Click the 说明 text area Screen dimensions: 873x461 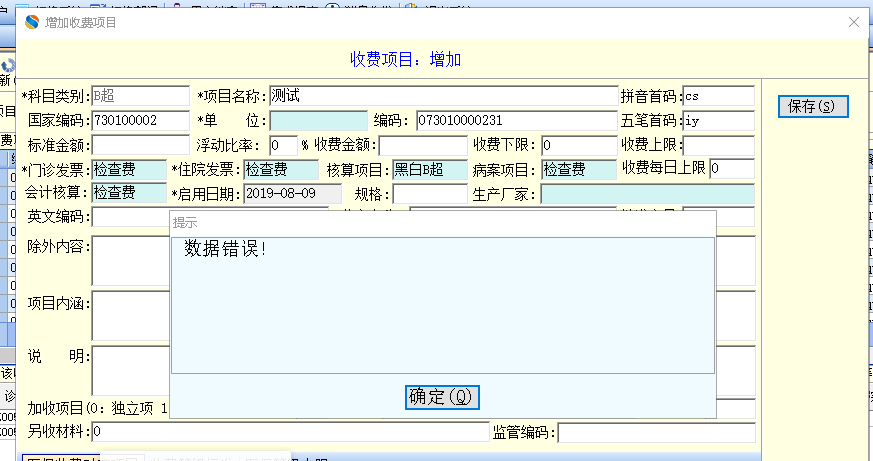pyautogui.click(x=131, y=371)
